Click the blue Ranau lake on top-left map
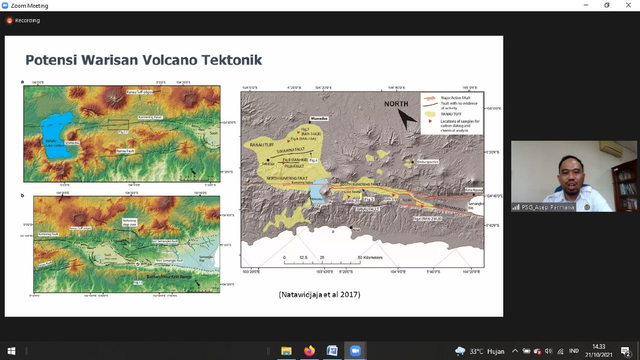640x360 pixels. pos(58,136)
